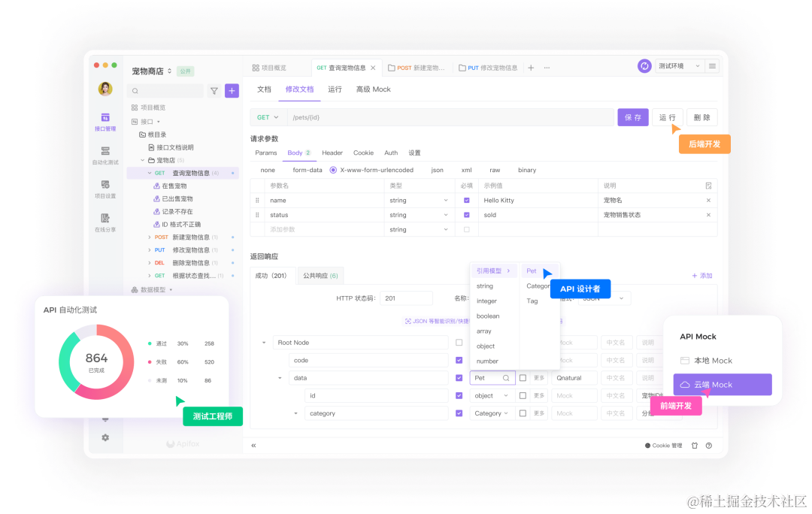The image size is (812, 514).
Task: Click the 运行 run button
Action: click(668, 117)
